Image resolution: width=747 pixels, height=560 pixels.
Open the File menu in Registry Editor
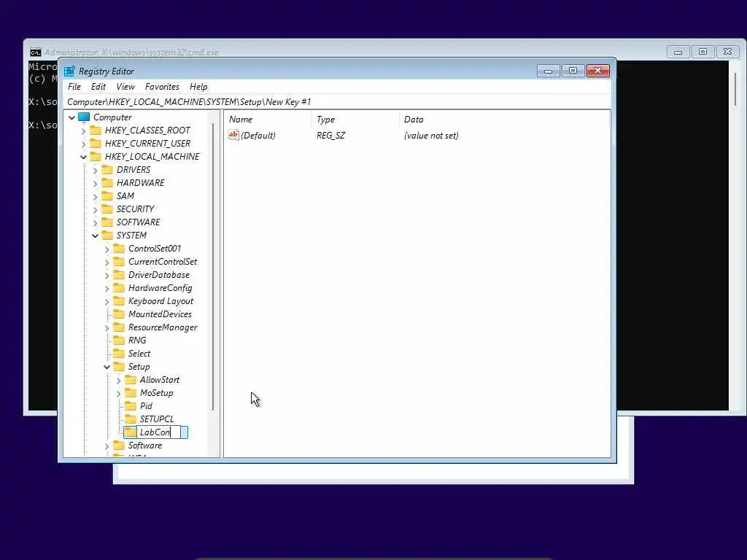click(x=74, y=87)
